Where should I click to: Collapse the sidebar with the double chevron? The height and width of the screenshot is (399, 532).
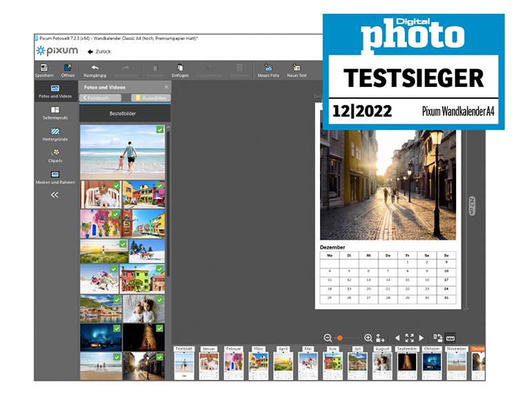coord(55,195)
